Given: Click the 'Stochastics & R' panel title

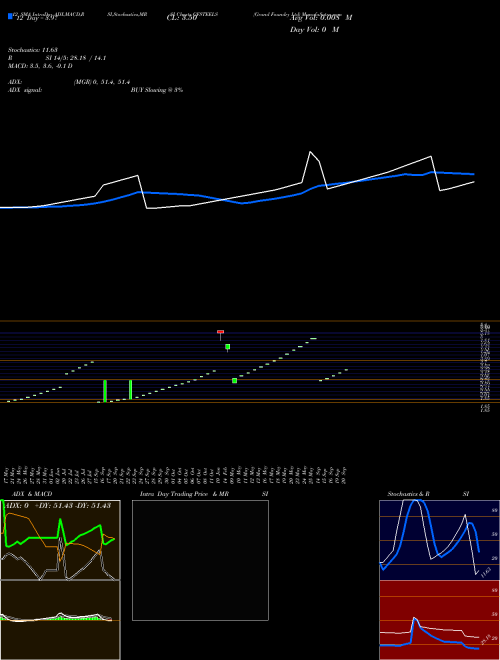Looking at the screenshot, I should 408,494.
